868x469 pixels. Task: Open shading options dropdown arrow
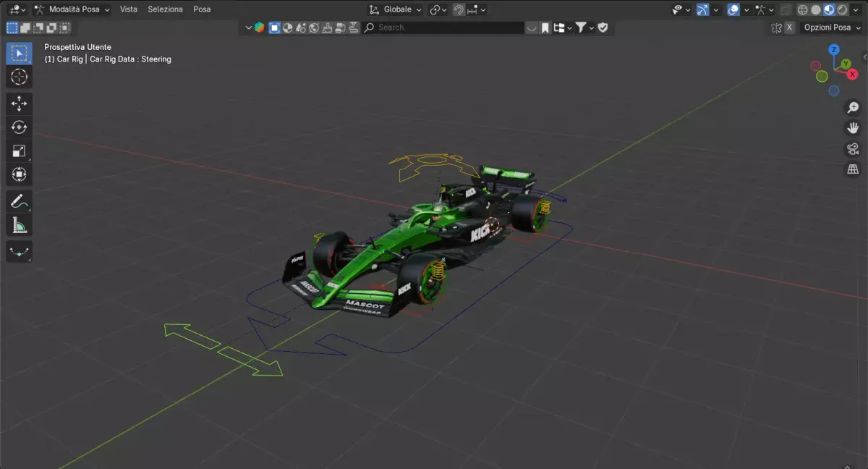point(857,9)
